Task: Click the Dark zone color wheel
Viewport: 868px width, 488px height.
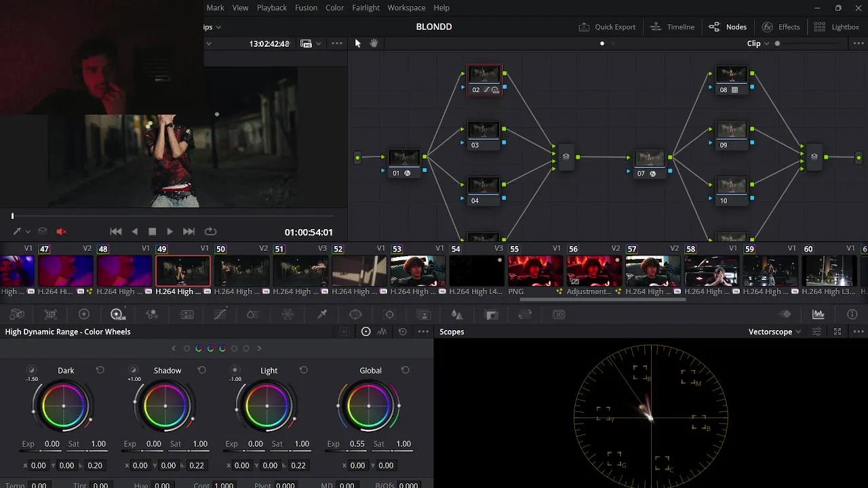Action: tap(63, 406)
